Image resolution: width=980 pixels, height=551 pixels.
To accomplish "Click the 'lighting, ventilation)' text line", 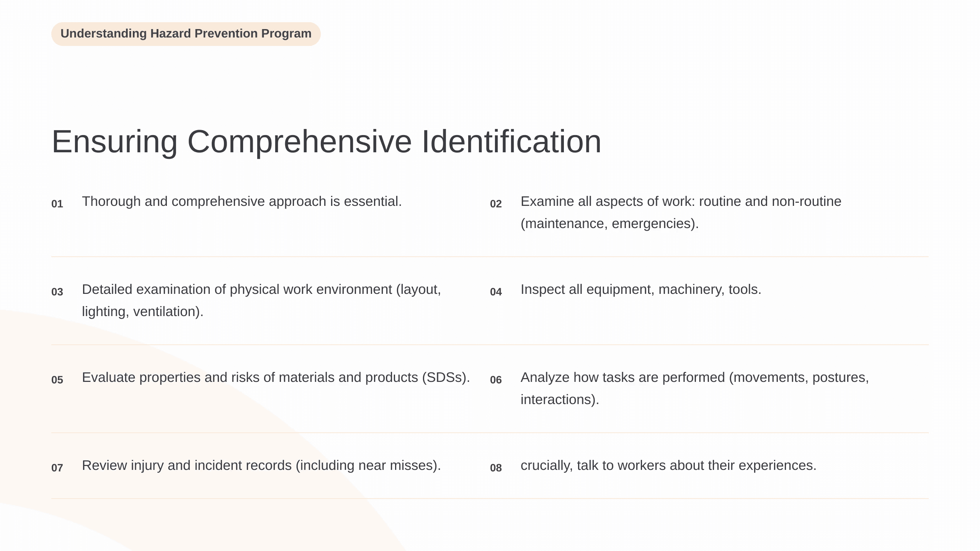I will (x=143, y=311).
